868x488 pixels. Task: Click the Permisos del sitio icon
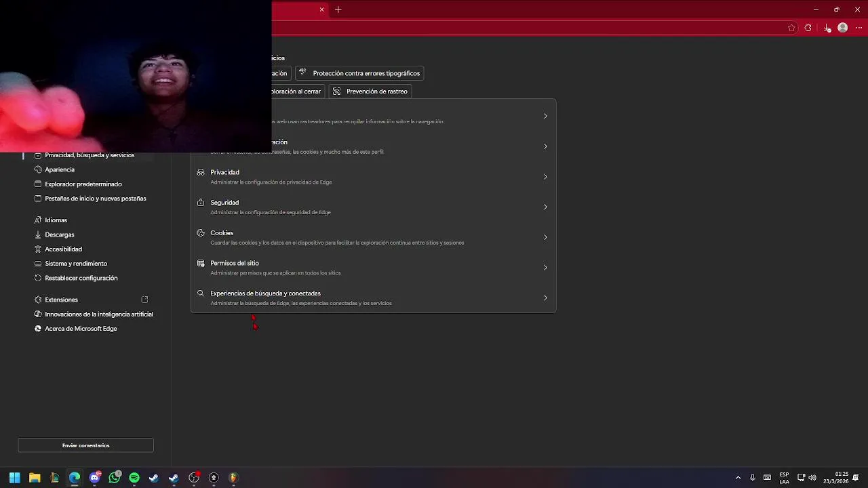click(x=201, y=263)
